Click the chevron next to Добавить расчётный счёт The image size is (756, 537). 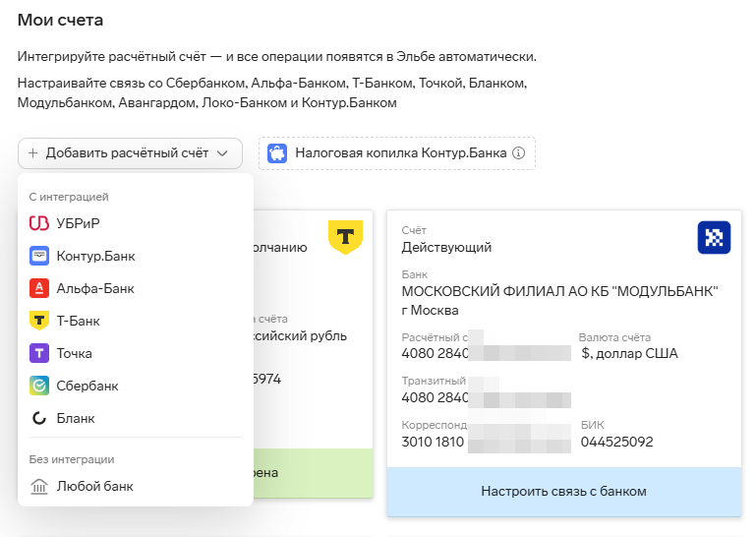(222, 153)
